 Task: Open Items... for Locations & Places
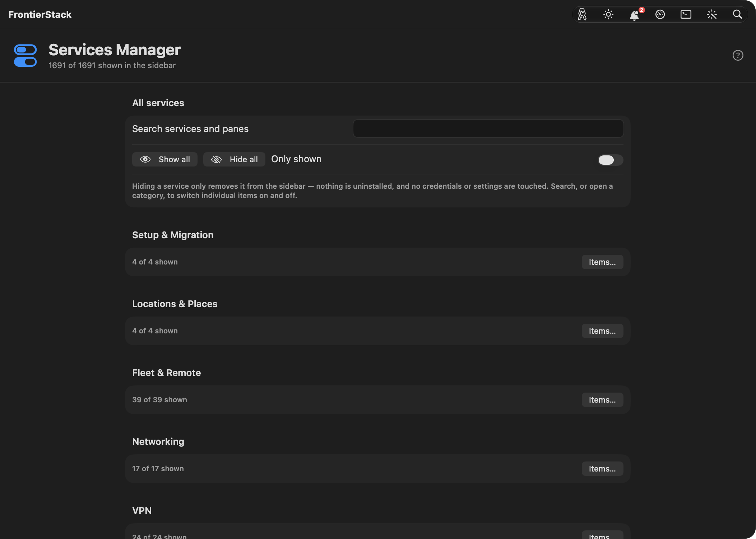click(602, 331)
